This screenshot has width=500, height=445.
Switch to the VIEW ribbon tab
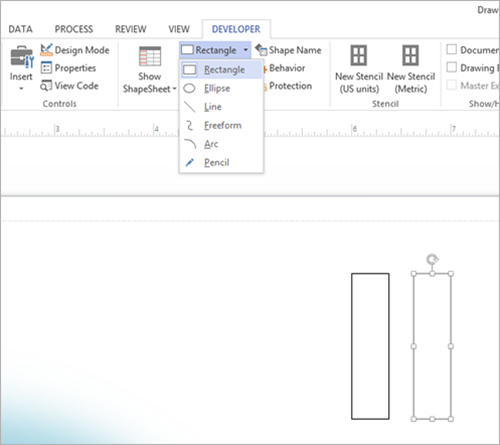(179, 29)
